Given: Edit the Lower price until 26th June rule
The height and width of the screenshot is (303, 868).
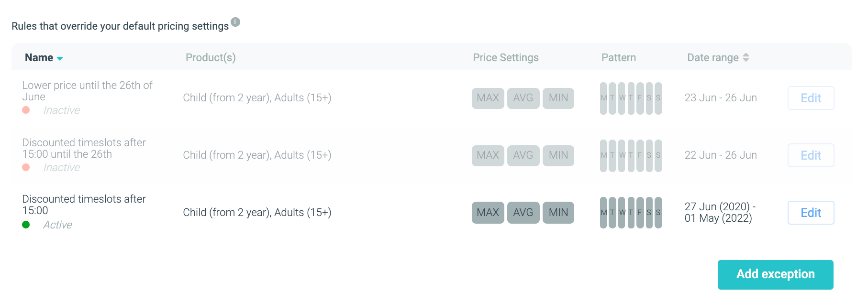Looking at the screenshot, I should (x=811, y=98).
